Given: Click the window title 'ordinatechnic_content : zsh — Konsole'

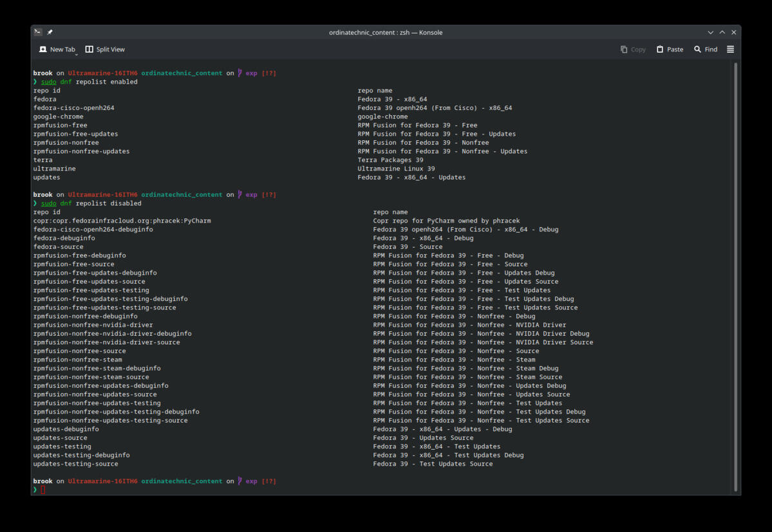Looking at the screenshot, I should (x=386, y=32).
